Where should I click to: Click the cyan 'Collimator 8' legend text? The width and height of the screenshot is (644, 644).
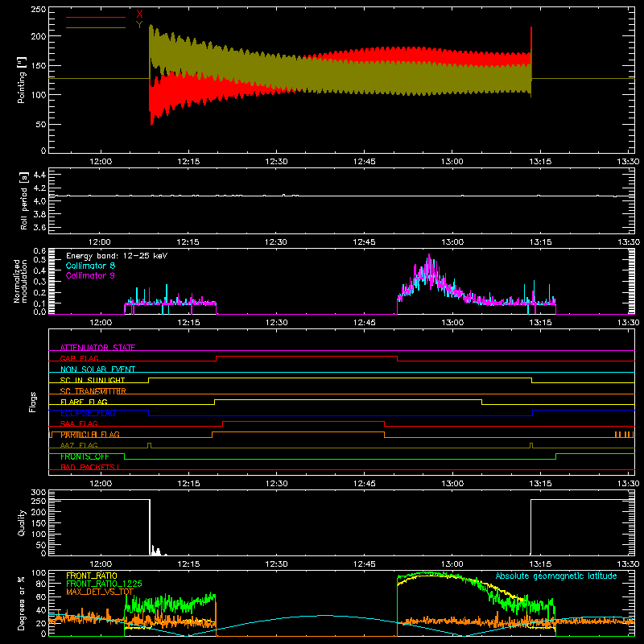coord(90,266)
